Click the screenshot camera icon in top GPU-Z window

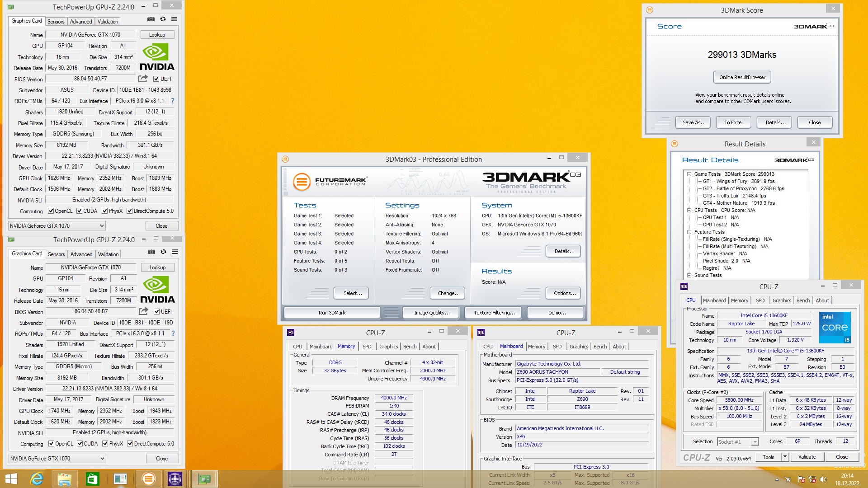[151, 19]
